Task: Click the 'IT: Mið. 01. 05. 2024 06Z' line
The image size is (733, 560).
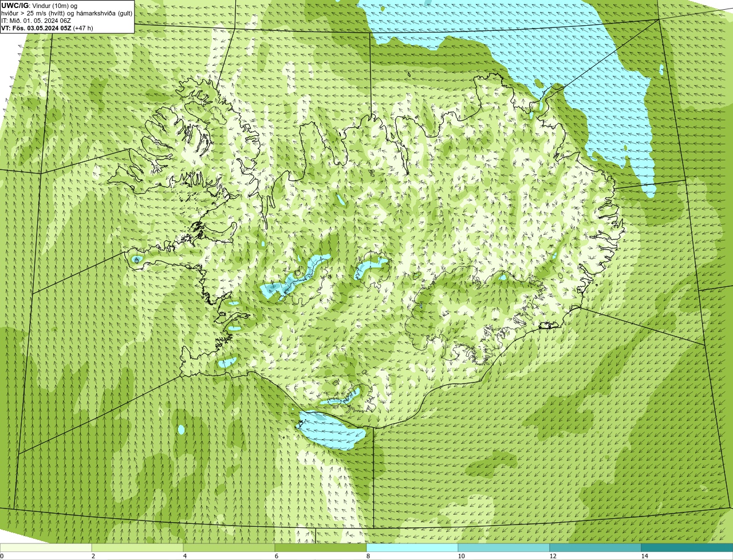Action: point(36,20)
